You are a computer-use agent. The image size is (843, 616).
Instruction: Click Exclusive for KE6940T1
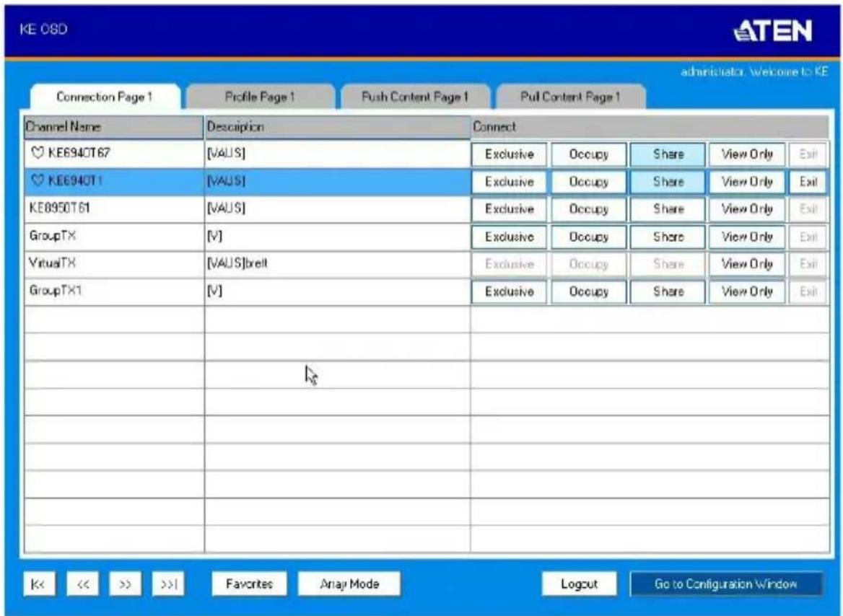pos(509,182)
